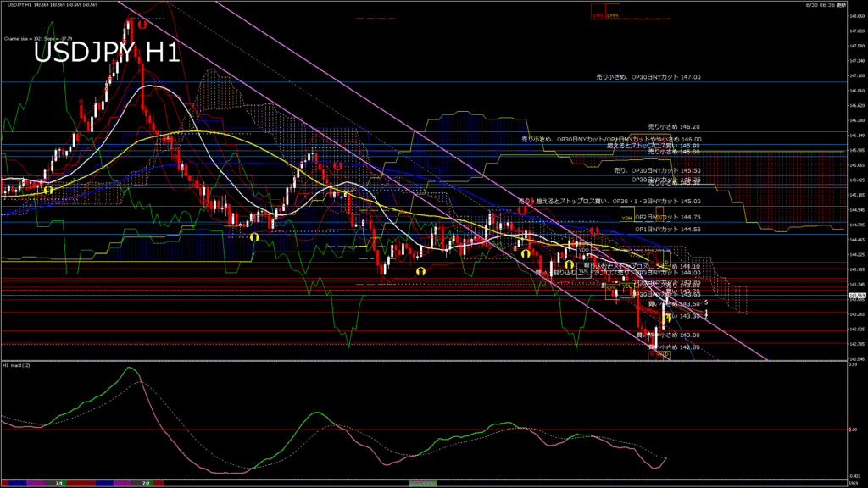Click the MACD zero level tag 0.00
This screenshot has width=868, height=488.
[x=853, y=430]
